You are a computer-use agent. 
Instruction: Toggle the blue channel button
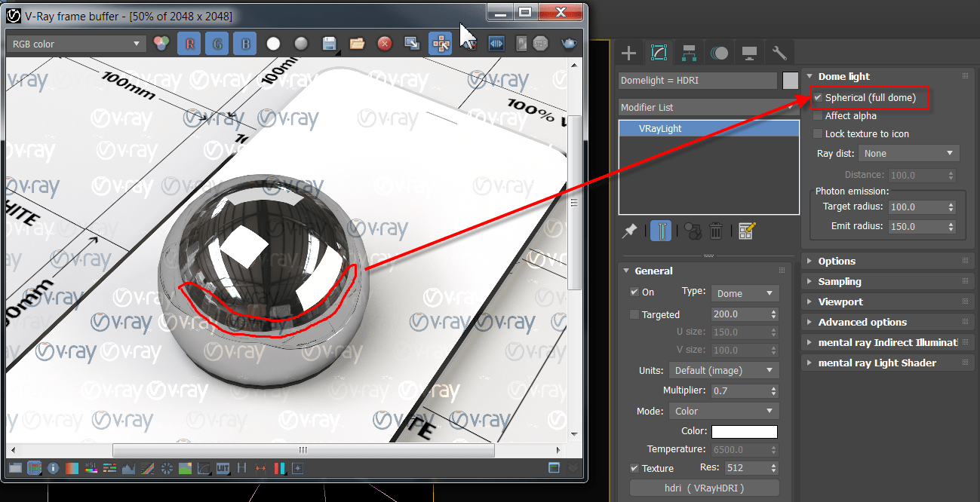pos(244,44)
